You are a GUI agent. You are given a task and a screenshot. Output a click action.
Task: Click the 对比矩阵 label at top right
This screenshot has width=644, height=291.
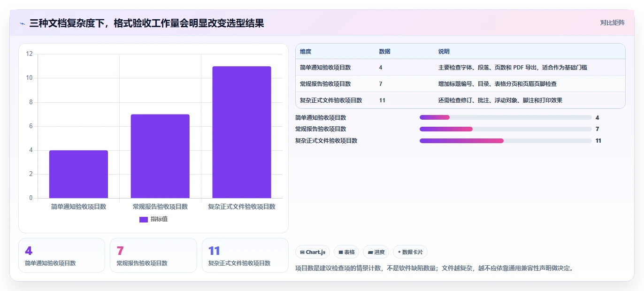click(x=612, y=23)
